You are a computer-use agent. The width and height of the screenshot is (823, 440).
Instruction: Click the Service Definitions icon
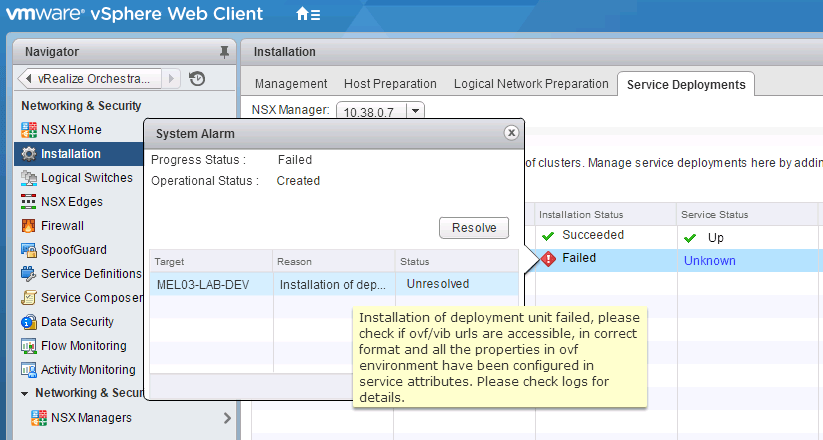(x=28, y=274)
